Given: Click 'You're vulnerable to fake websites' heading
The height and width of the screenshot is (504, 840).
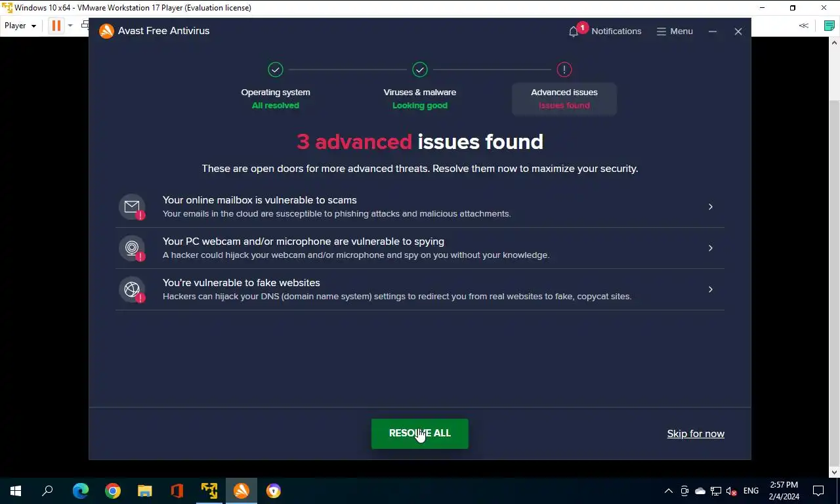Looking at the screenshot, I should (241, 283).
